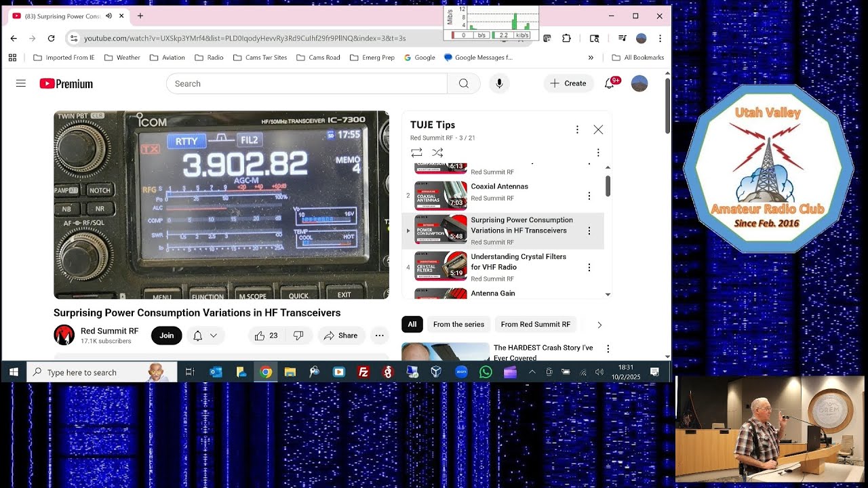Open options for Understanding Crystal Filters item
Image resolution: width=868 pixels, height=488 pixels.
tap(589, 267)
